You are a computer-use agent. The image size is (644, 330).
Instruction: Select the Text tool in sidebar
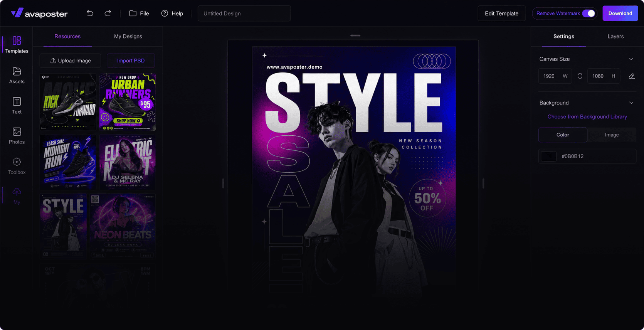coord(17,106)
